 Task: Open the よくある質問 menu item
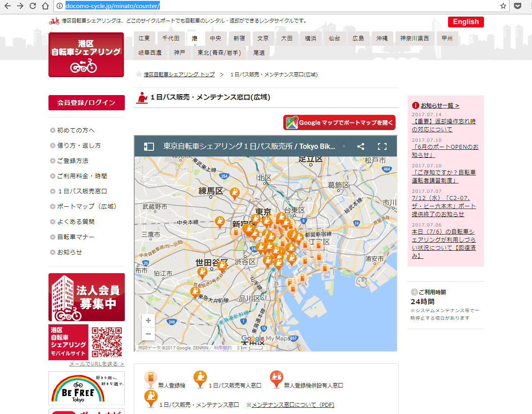click(x=76, y=222)
